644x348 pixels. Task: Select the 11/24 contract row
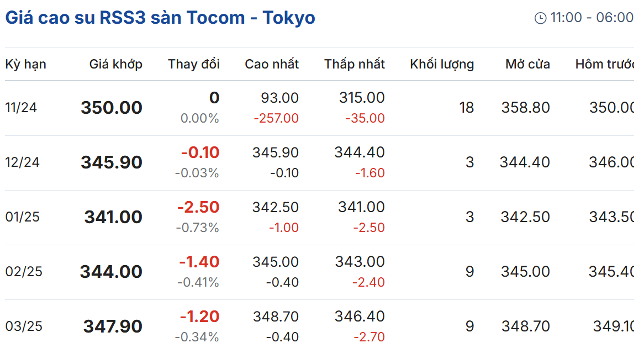320,108
